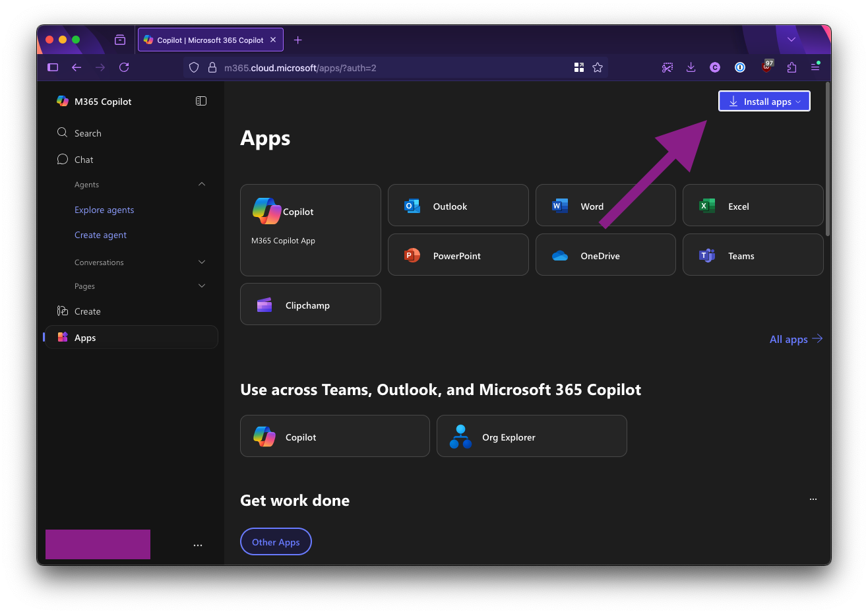This screenshot has width=868, height=614.
Task: Collapse the Agents section chevron
Action: tap(202, 184)
